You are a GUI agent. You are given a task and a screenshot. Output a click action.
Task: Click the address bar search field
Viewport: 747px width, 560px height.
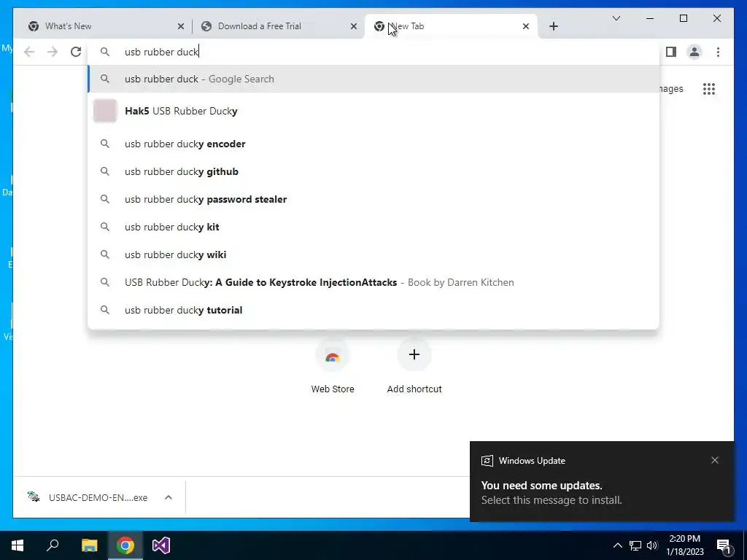(x=373, y=52)
